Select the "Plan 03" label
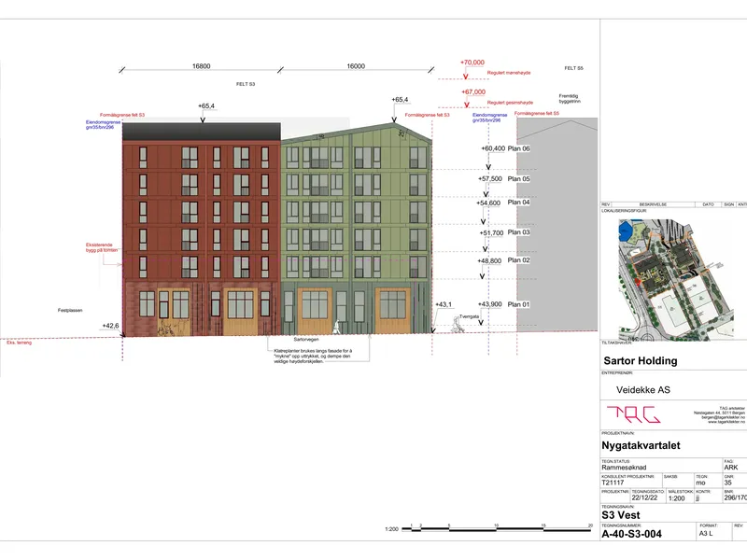Screen dimensions: 747x560 [518, 232]
